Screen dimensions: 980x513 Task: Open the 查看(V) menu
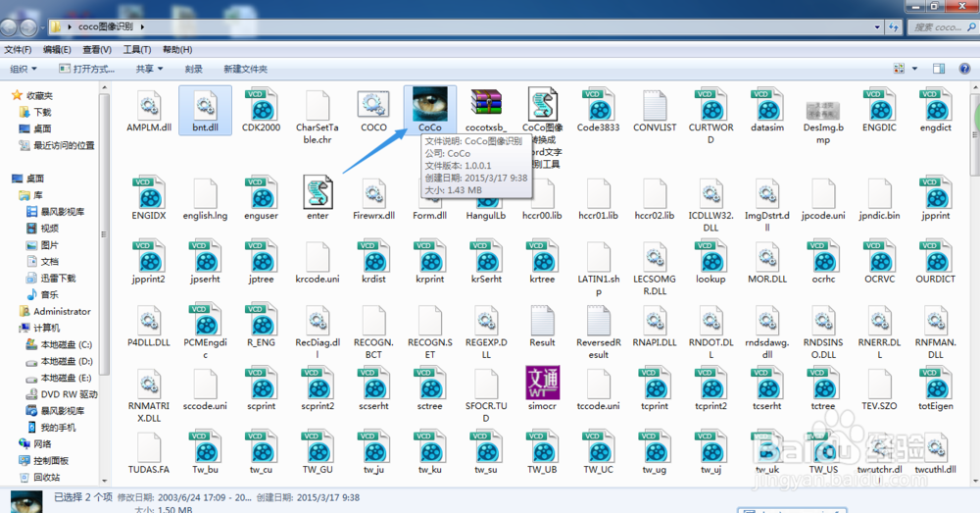click(97, 49)
